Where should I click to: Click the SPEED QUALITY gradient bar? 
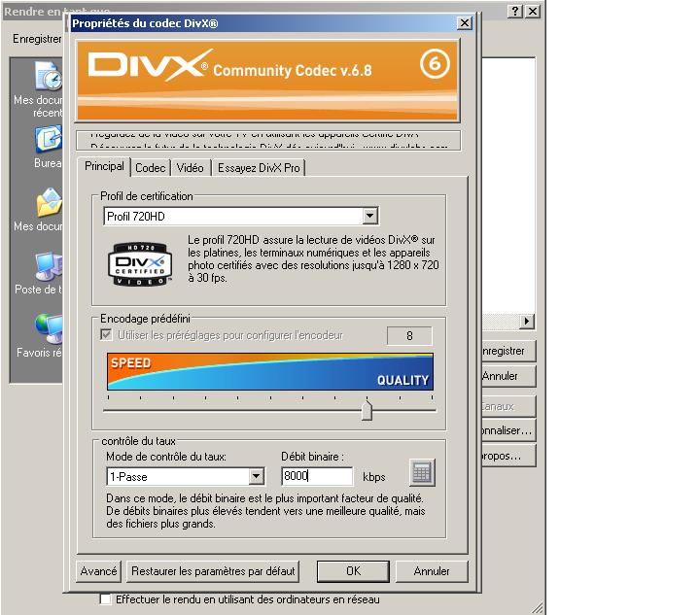(x=270, y=371)
